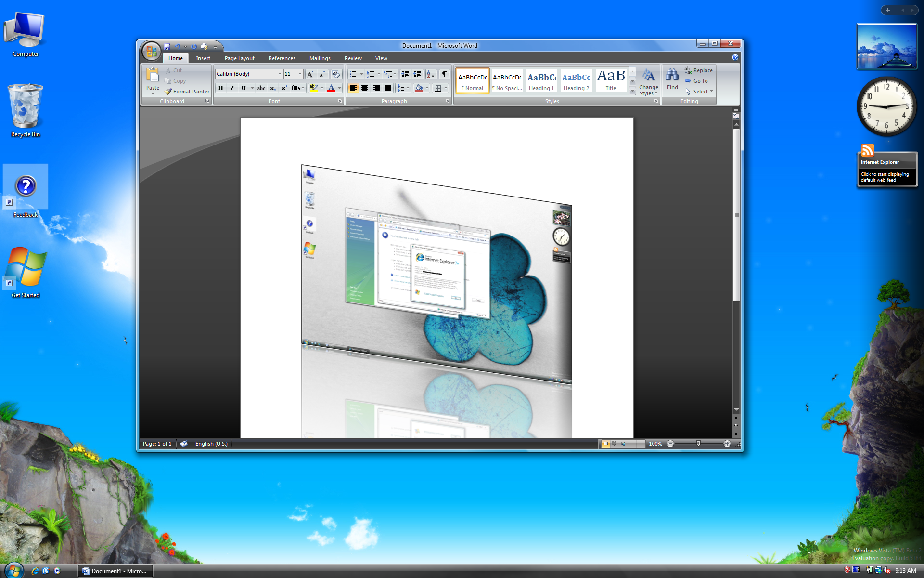Zoom out with minus button
This screenshot has height=578, width=924.
tap(670, 444)
